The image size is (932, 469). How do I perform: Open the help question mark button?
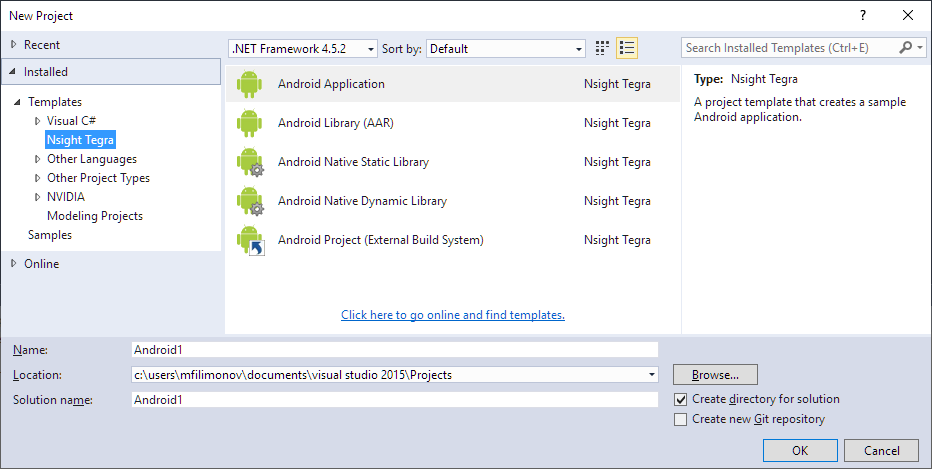863,15
